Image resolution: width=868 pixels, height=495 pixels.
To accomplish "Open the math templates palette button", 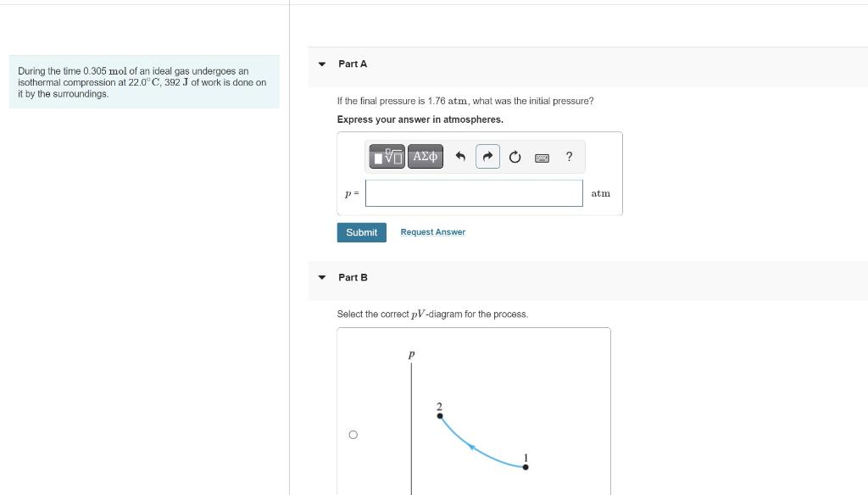I will [x=387, y=157].
